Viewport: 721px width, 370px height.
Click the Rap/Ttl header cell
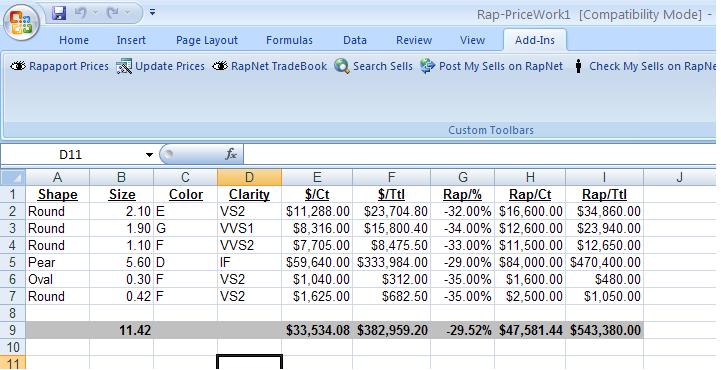(605, 194)
